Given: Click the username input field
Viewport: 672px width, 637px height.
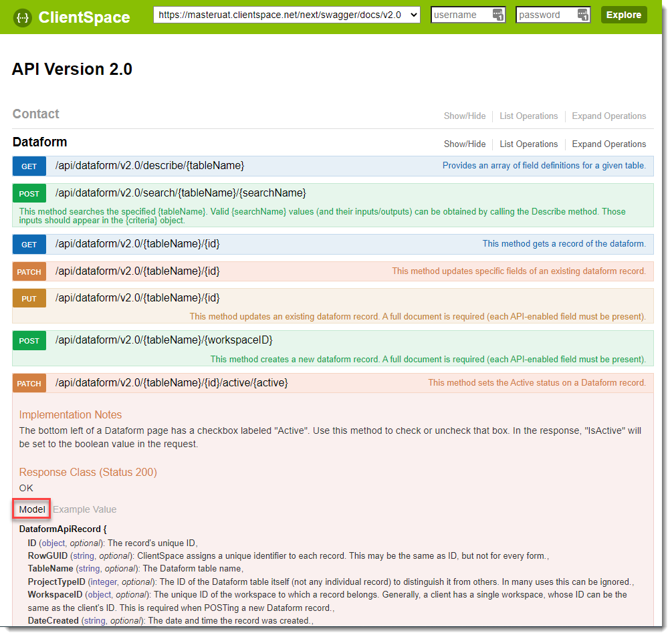Looking at the screenshot, I should pos(468,15).
